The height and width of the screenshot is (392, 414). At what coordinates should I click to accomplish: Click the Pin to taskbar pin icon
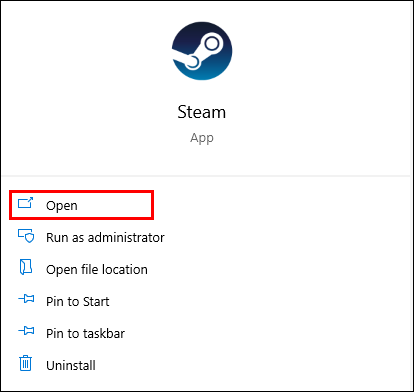(26, 331)
